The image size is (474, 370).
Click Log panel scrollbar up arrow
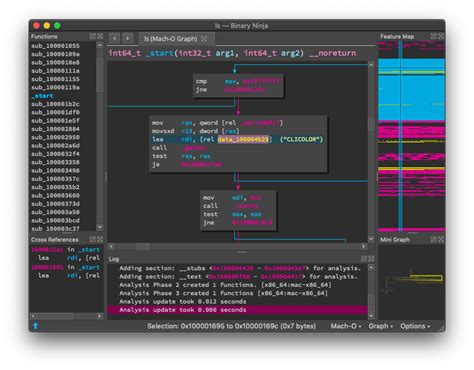pos(371,268)
